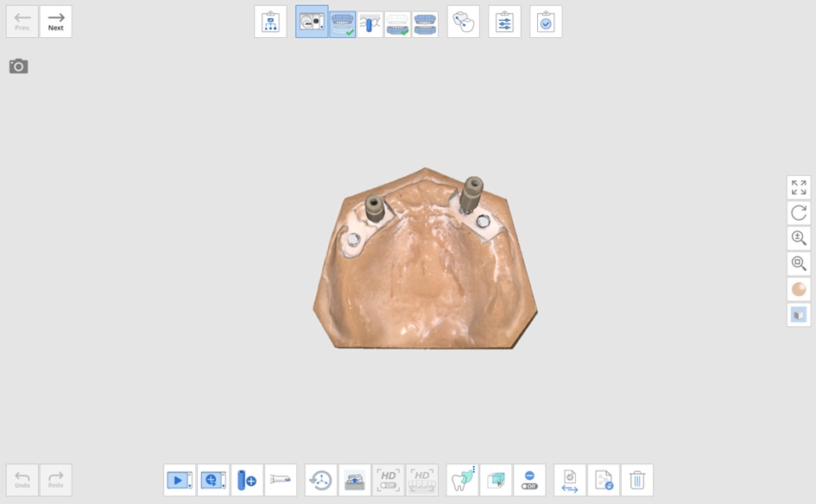Click the file share refresh icon

point(604,480)
